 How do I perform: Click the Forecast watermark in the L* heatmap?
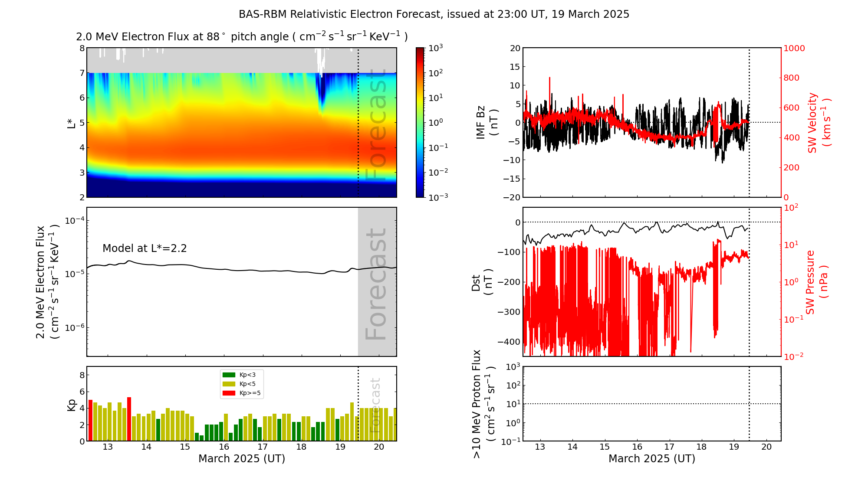point(376,126)
